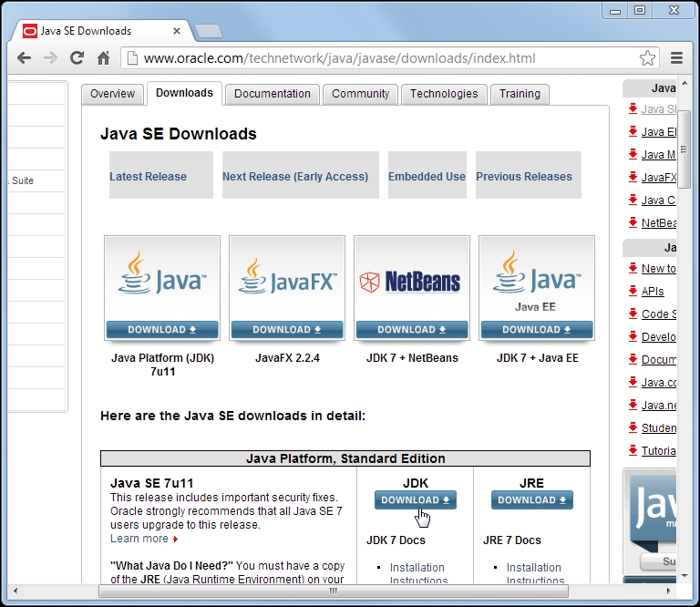The height and width of the screenshot is (607, 700).
Task: Open Next Release (Early Access) link
Action: tap(295, 176)
